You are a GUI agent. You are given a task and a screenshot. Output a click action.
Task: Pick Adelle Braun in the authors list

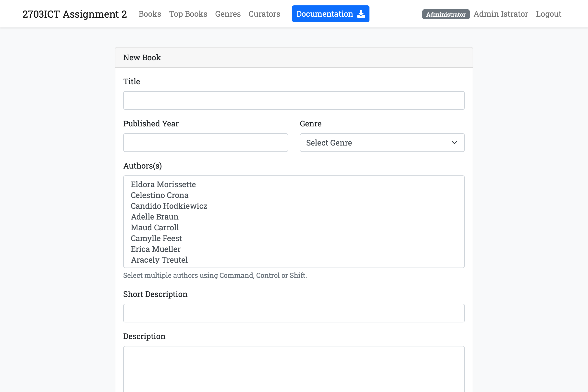[x=294, y=217]
